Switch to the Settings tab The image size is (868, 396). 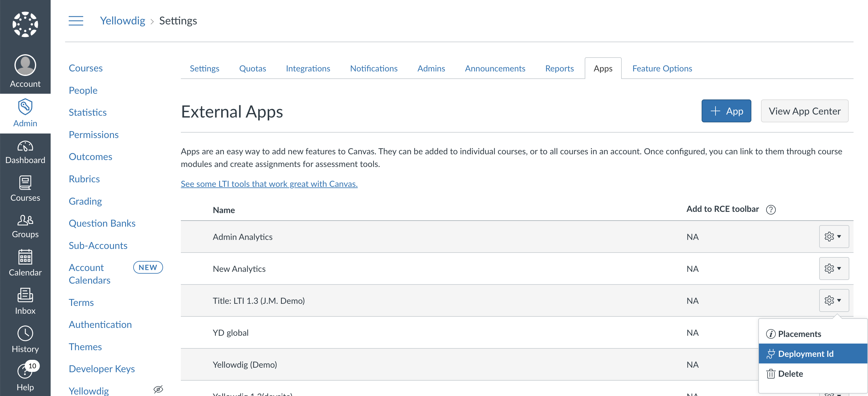204,68
